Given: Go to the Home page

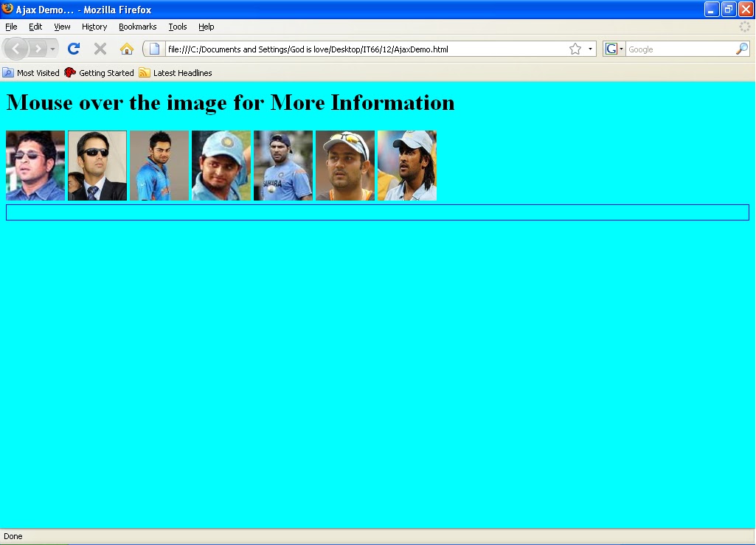Looking at the screenshot, I should pos(127,49).
